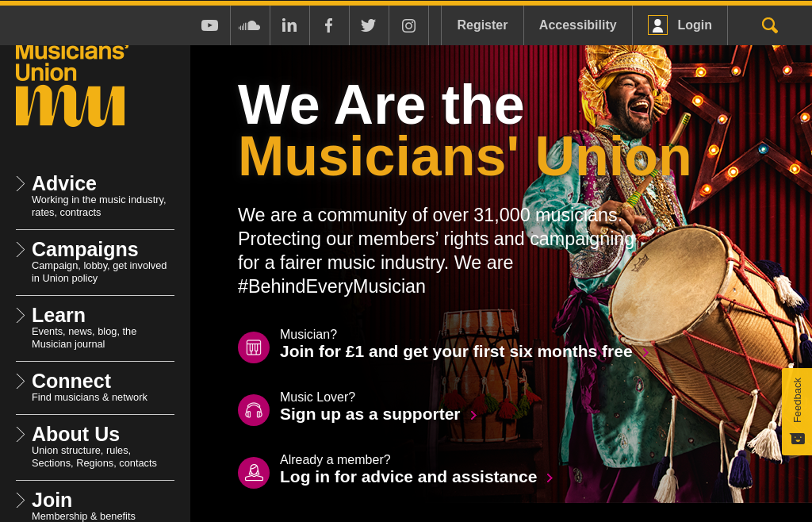812x522 pixels.
Task: Open the Twitter social icon
Action: click(x=368, y=25)
